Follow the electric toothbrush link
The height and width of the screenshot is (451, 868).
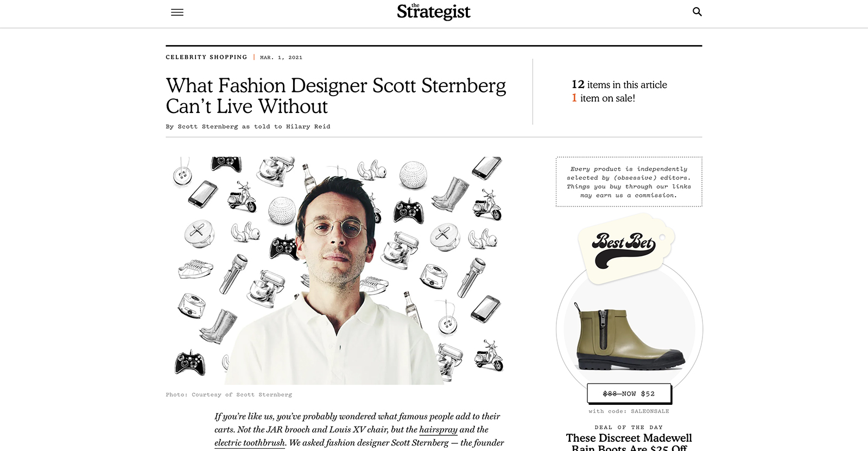250,443
